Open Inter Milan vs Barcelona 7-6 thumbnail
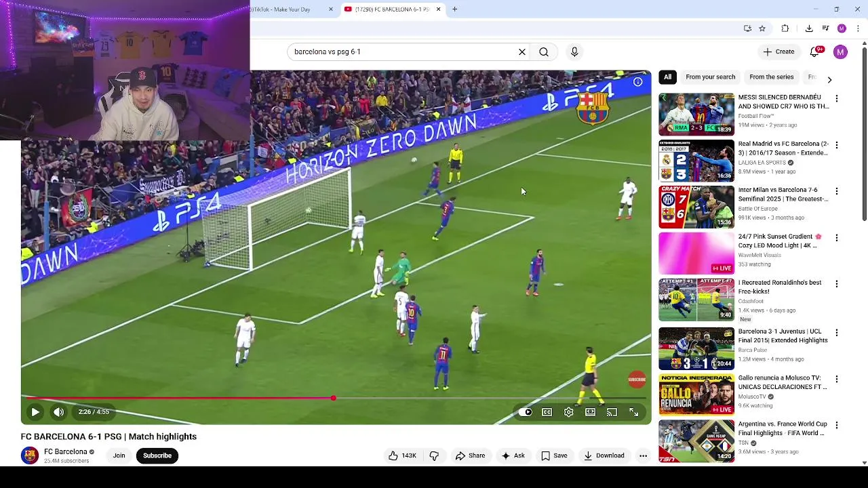 [x=696, y=207]
